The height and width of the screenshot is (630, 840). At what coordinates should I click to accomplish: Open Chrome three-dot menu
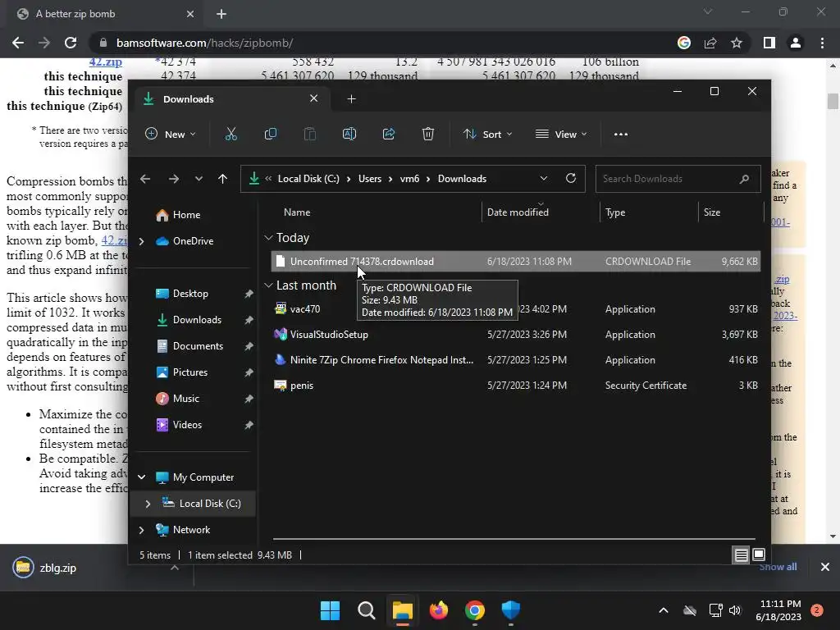pyautogui.click(x=822, y=43)
